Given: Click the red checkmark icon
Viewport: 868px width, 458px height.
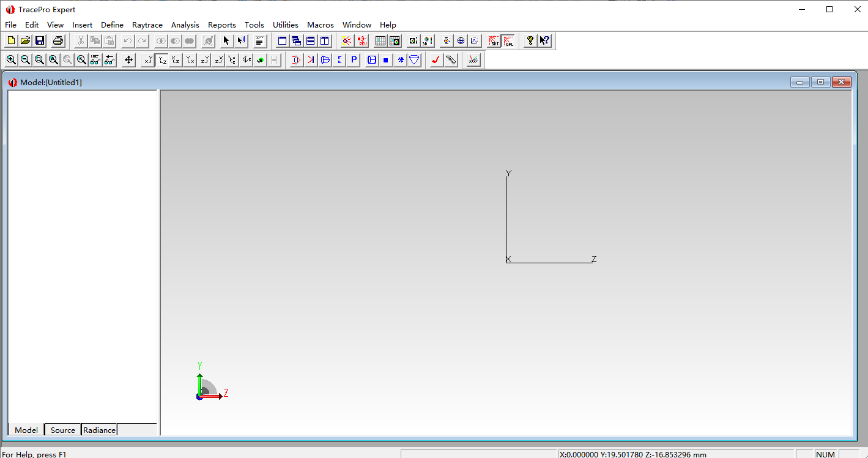Looking at the screenshot, I should [x=436, y=59].
